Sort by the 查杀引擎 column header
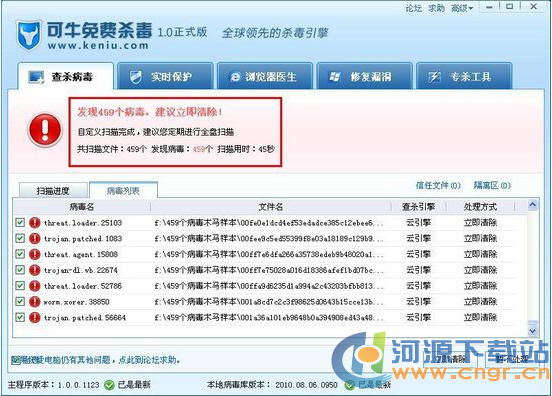 pyautogui.click(x=419, y=207)
